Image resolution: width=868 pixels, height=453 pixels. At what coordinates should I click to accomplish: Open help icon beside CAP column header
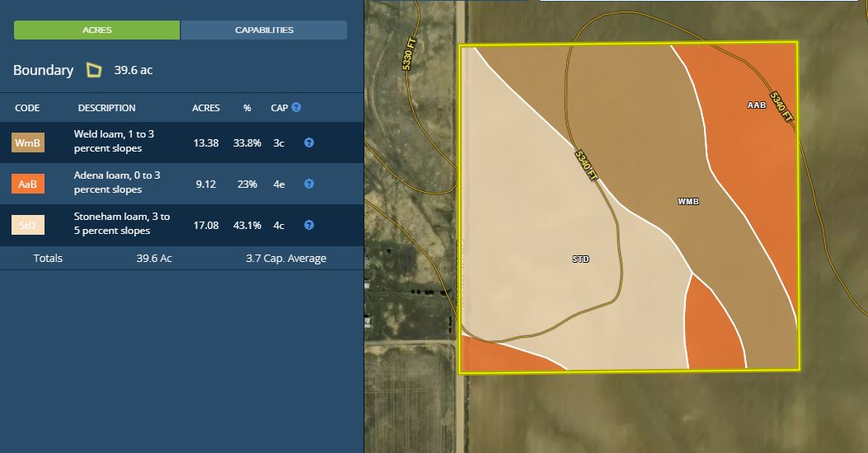[x=296, y=107]
